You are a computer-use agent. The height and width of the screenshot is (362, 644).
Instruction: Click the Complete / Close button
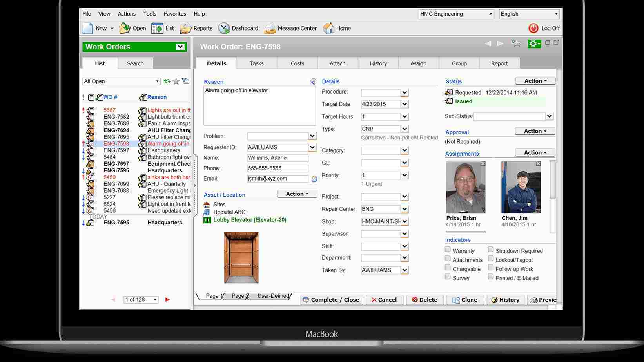point(331,300)
